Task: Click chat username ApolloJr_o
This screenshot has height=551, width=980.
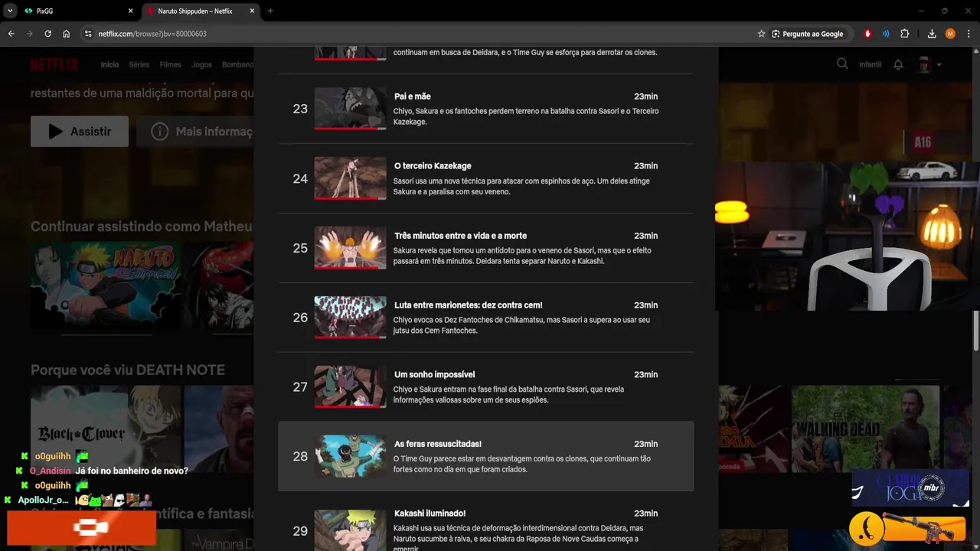Action: pyautogui.click(x=44, y=500)
